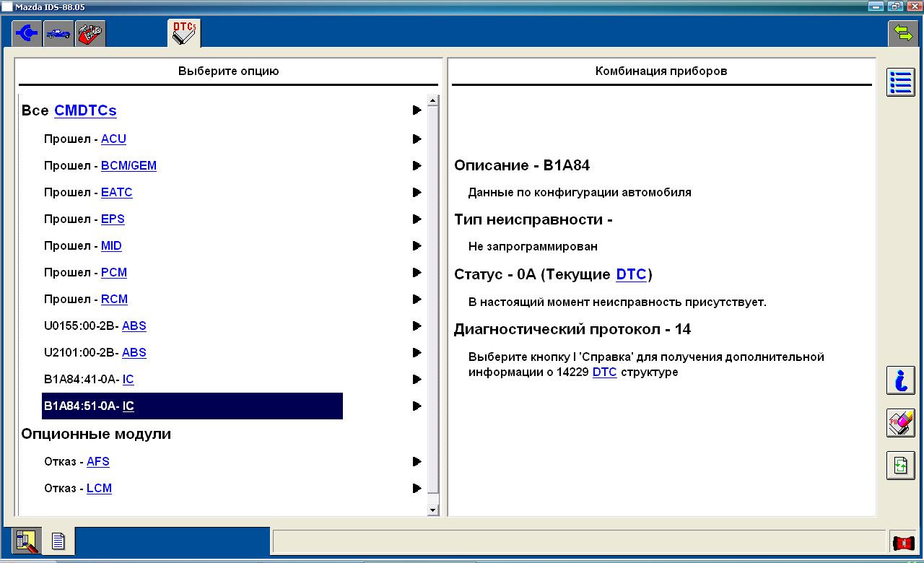Open ABS link in U0155:00-2B row
924x563 pixels.
tap(134, 326)
